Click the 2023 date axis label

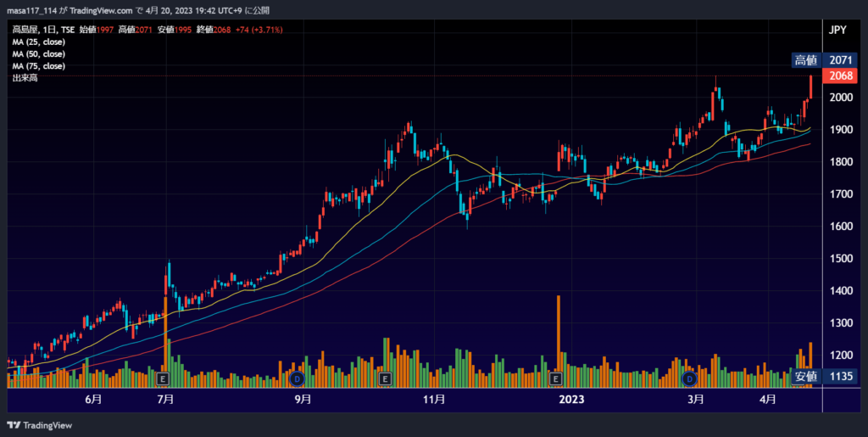point(571,400)
